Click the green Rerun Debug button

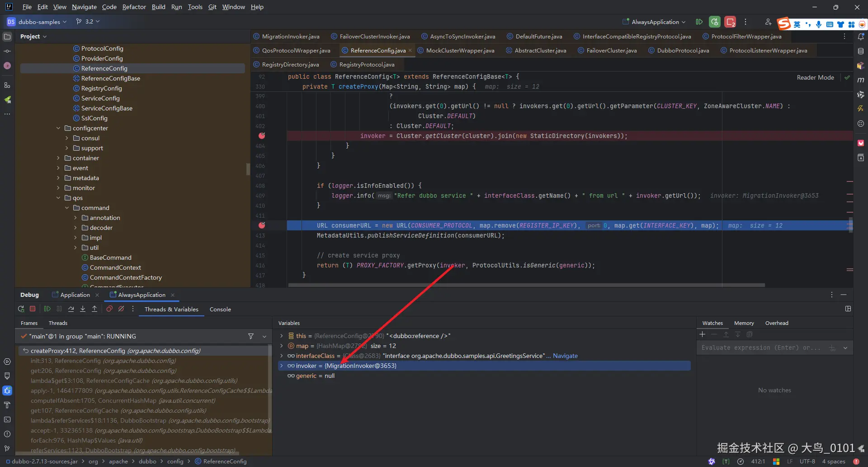tap(715, 22)
